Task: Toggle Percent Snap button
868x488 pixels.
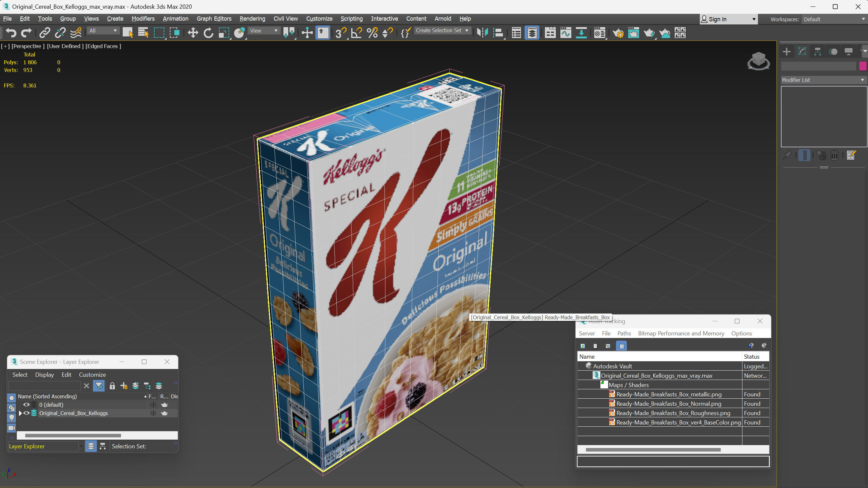Action: (x=372, y=33)
